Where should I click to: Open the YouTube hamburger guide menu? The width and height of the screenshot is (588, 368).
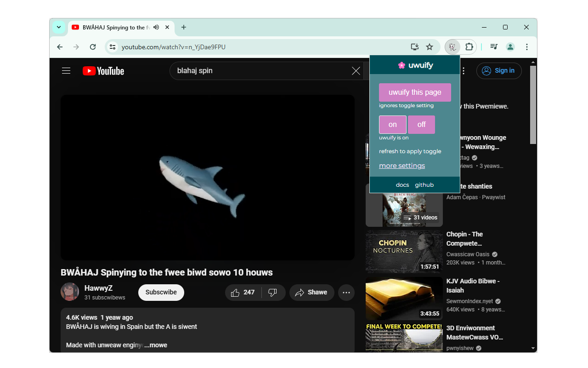click(x=66, y=71)
